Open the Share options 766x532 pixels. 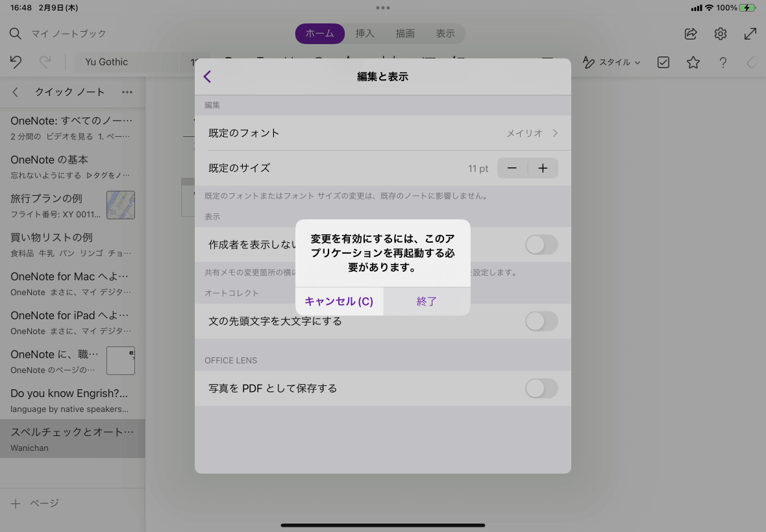click(690, 34)
